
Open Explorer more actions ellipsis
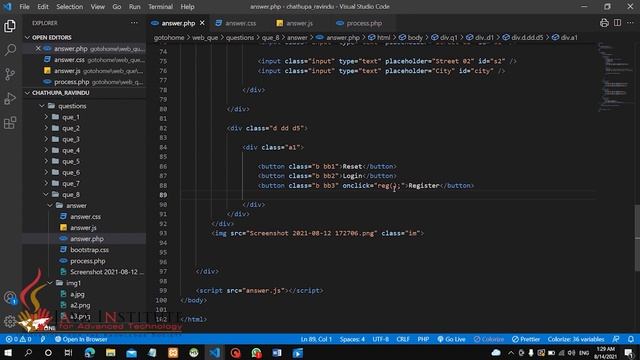click(134, 23)
